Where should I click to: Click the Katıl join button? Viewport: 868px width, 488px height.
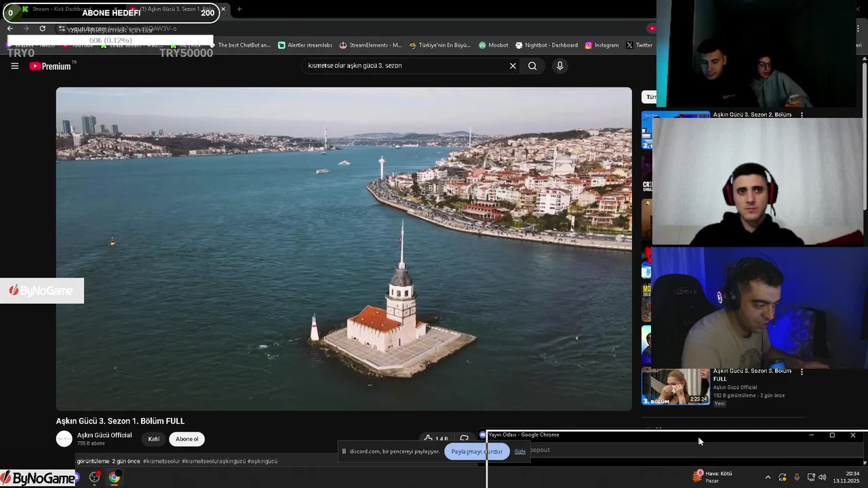(x=154, y=439)
